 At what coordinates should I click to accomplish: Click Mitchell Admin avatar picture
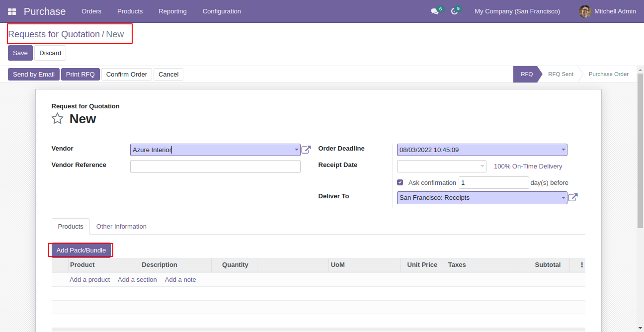585,11
